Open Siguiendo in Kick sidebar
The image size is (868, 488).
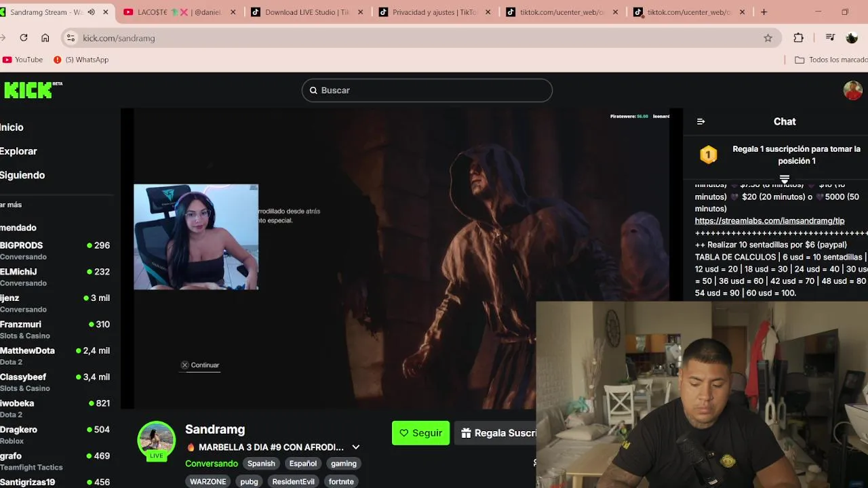[22, 175]
